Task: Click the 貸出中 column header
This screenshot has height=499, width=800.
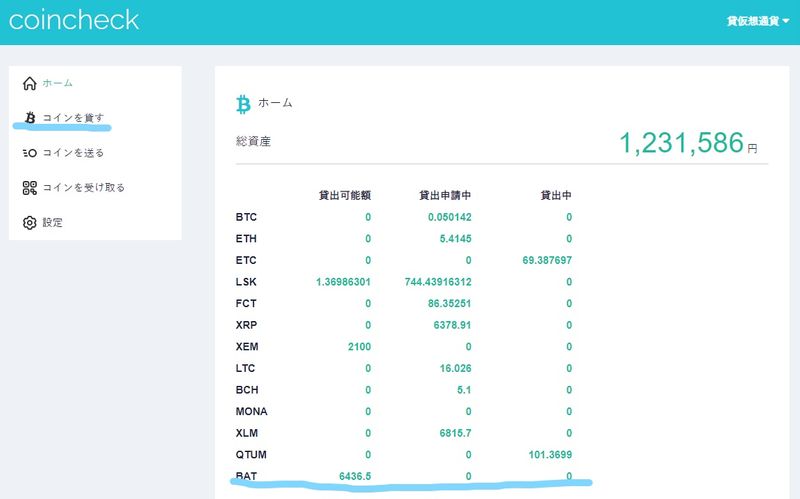Action: (x=556, y=195)
